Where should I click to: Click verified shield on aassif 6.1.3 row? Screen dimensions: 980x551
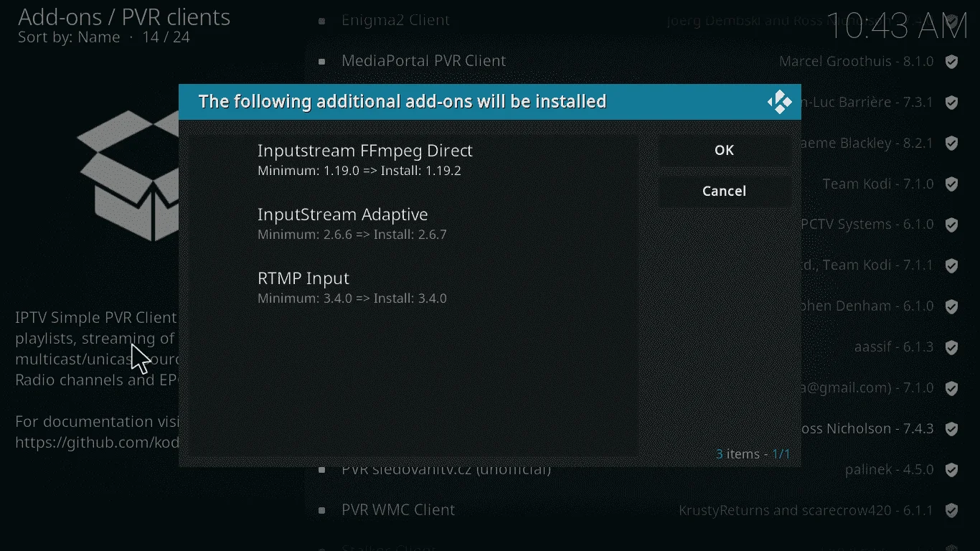951,348
